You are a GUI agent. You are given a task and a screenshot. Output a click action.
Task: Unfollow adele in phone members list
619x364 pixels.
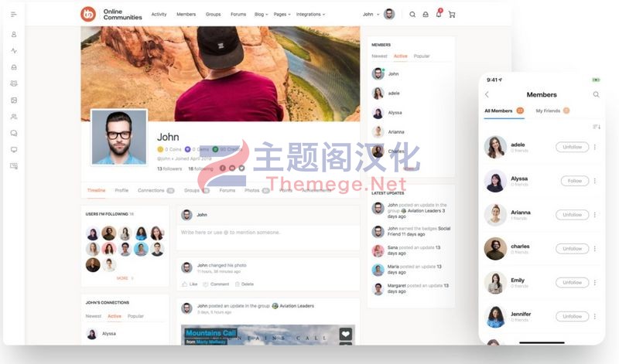(x=573, y=147)
